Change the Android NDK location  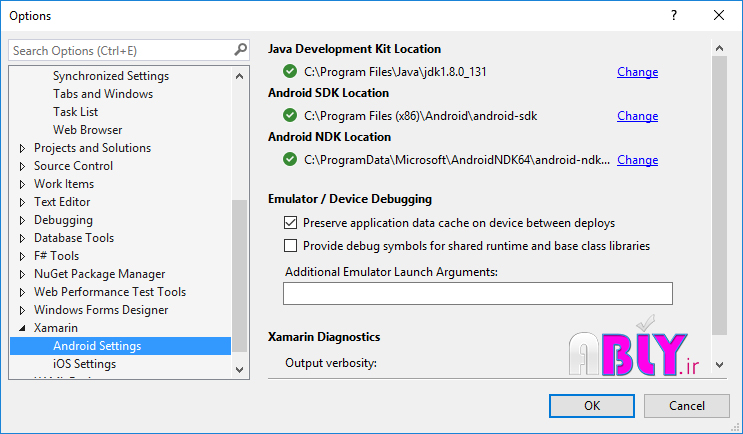coord(637,160)
